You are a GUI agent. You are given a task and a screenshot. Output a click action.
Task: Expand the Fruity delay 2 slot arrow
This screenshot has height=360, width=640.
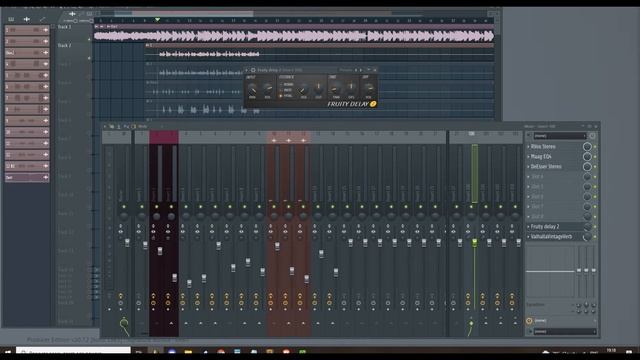tap(529, 227)
